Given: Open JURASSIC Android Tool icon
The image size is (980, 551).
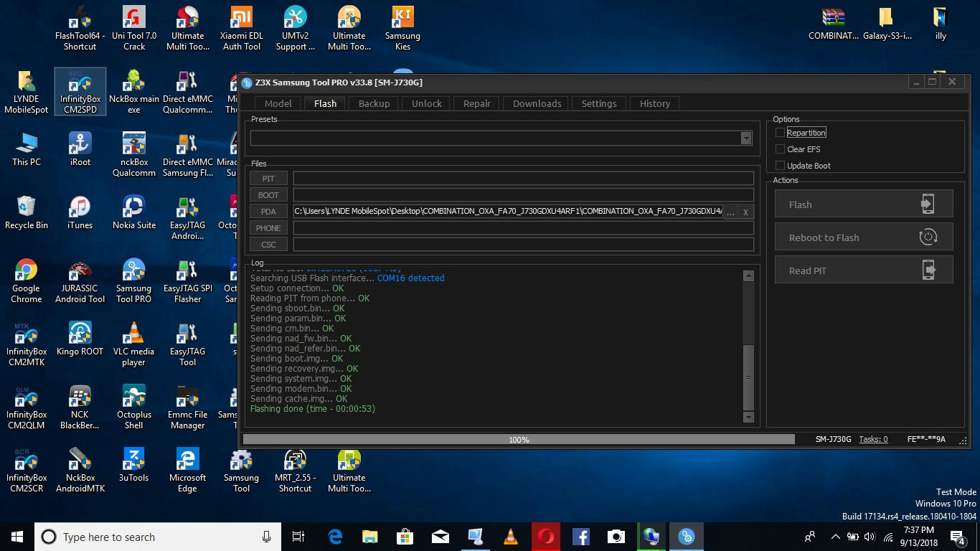Looking at the screenshot, I should tap(80, 281).
